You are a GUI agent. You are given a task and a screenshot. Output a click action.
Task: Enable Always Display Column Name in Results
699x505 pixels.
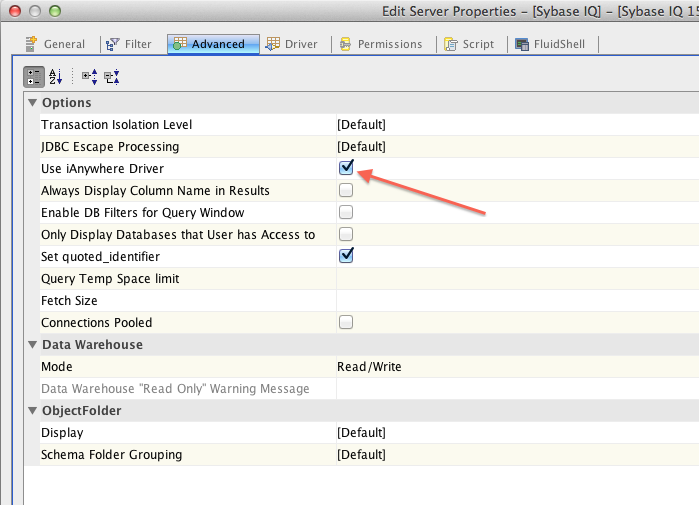click(x=346, y=190)
